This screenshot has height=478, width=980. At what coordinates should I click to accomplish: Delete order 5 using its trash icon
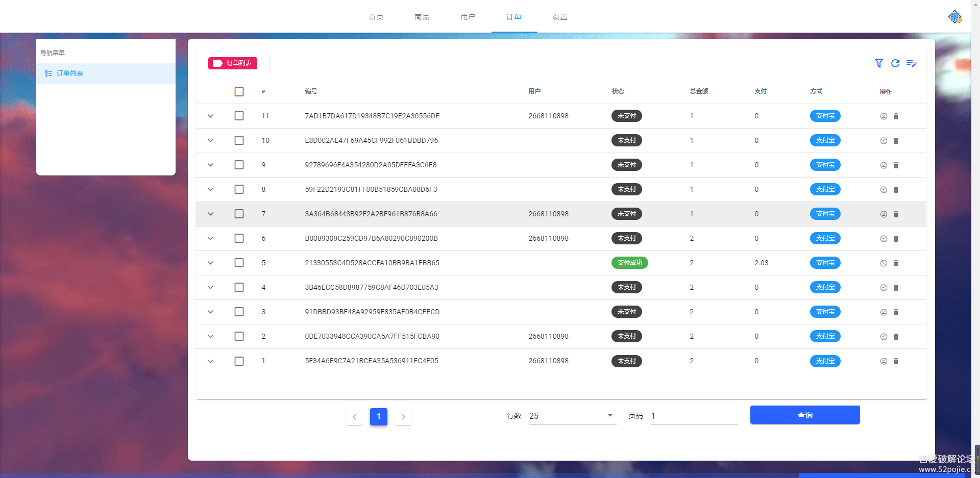point(896,263)
